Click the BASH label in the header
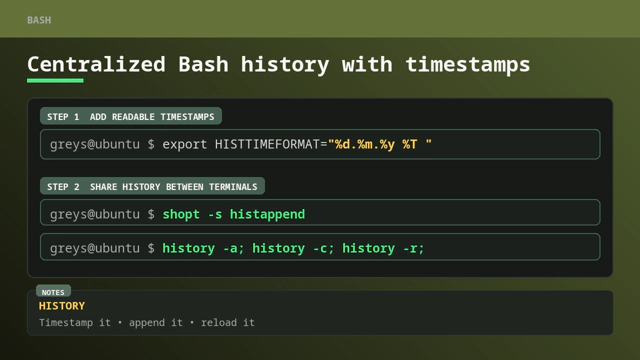This screenshot has width=640, height=360. pos(39,20)
